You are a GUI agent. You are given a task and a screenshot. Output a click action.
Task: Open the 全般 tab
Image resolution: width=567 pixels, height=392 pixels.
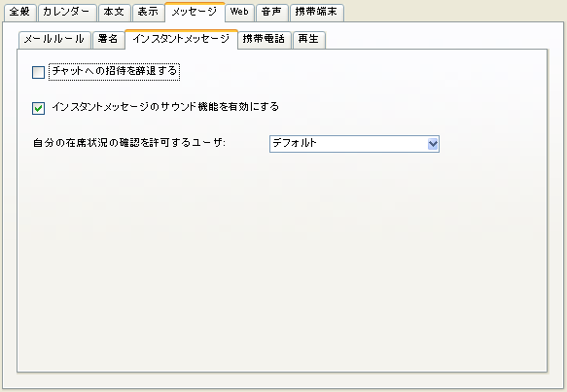19,13
